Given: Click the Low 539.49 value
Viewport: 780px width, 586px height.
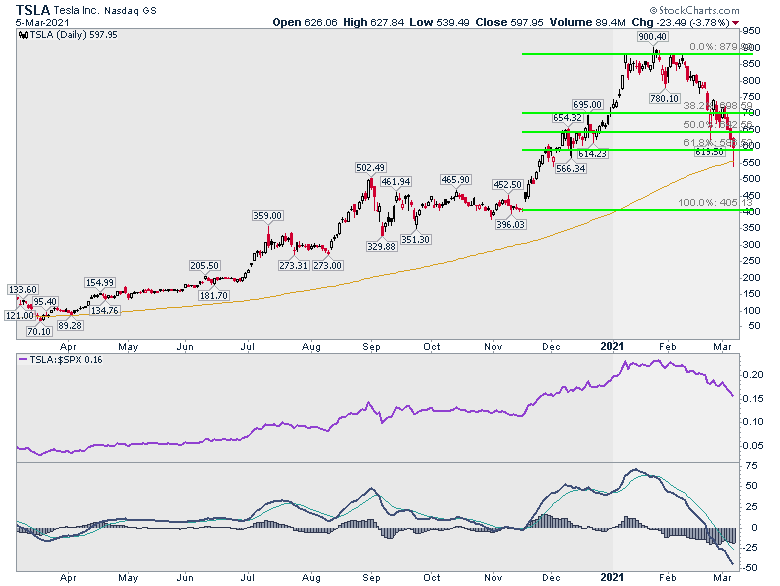Looking at the screenshot, I should pos(439,22).
